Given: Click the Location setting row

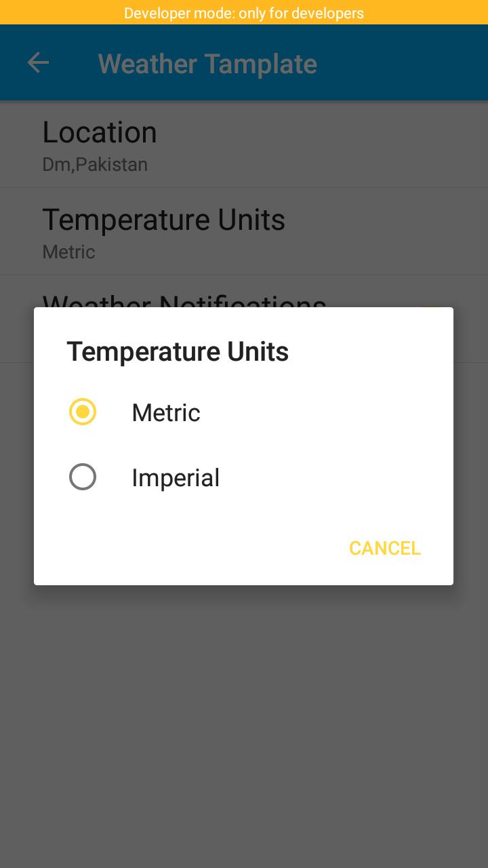Looking at the screenshot, I should click(x=244, y=144).
